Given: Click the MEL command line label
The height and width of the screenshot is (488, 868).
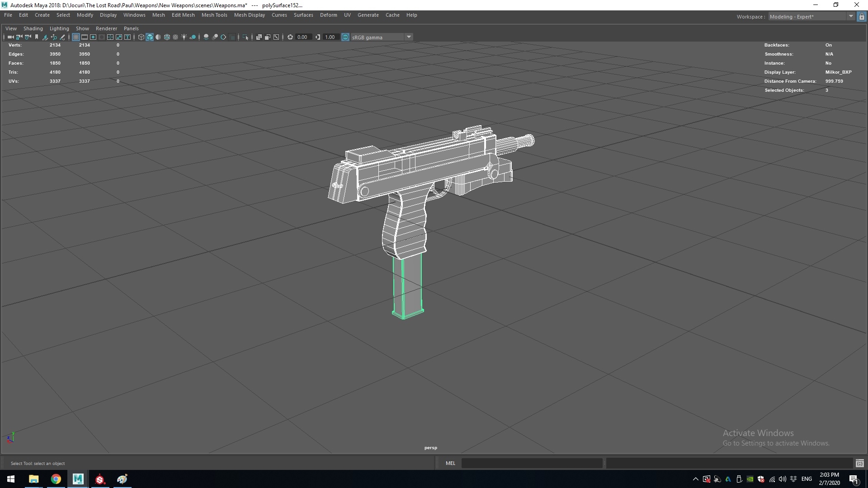Looking at the screenshot, I should click(x=450, y=463).
